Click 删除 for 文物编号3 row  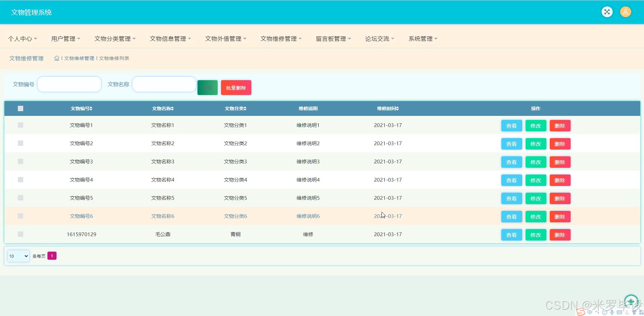tap(560, 162)
